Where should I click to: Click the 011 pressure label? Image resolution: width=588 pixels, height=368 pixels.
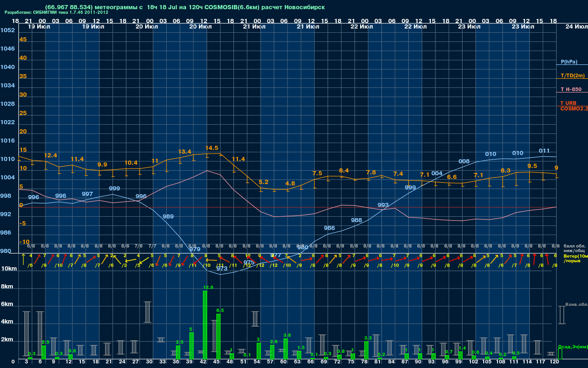coord(544,150)
